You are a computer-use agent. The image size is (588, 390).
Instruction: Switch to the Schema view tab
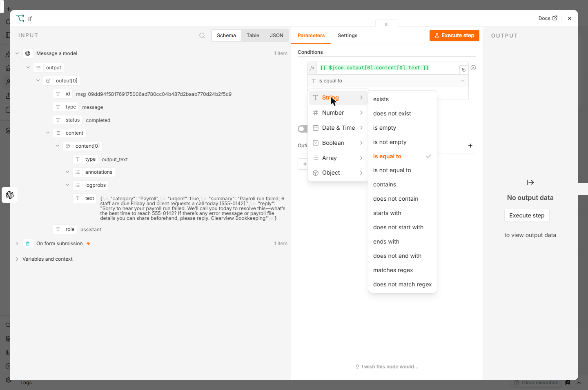pos(226,35)
